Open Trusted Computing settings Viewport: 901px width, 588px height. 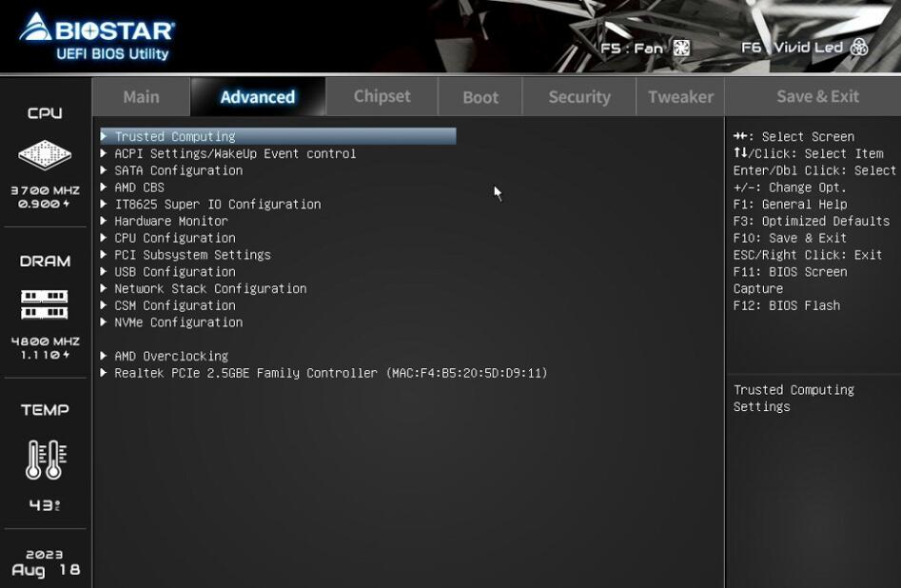point(278,136)
